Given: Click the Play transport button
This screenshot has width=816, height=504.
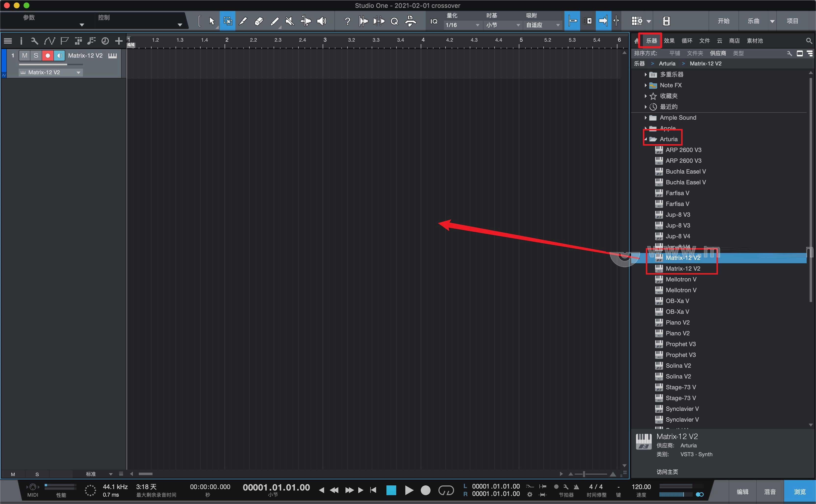Looking at the screenshot, I should [409, 490].
